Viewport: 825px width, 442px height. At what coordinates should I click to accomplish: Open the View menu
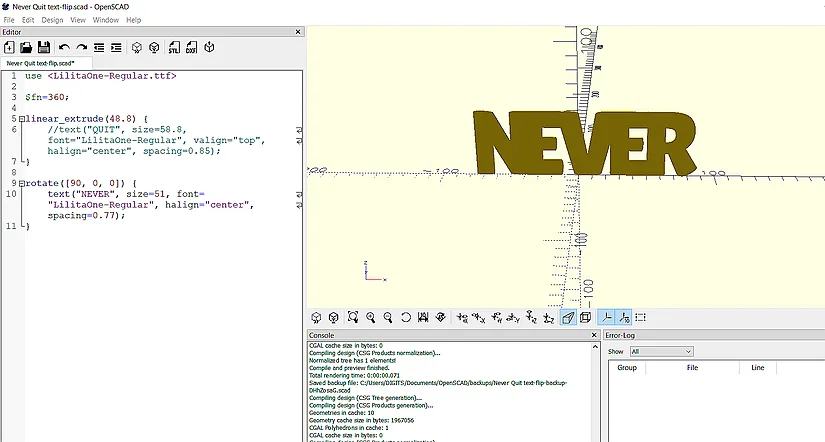tap(78, 20)
